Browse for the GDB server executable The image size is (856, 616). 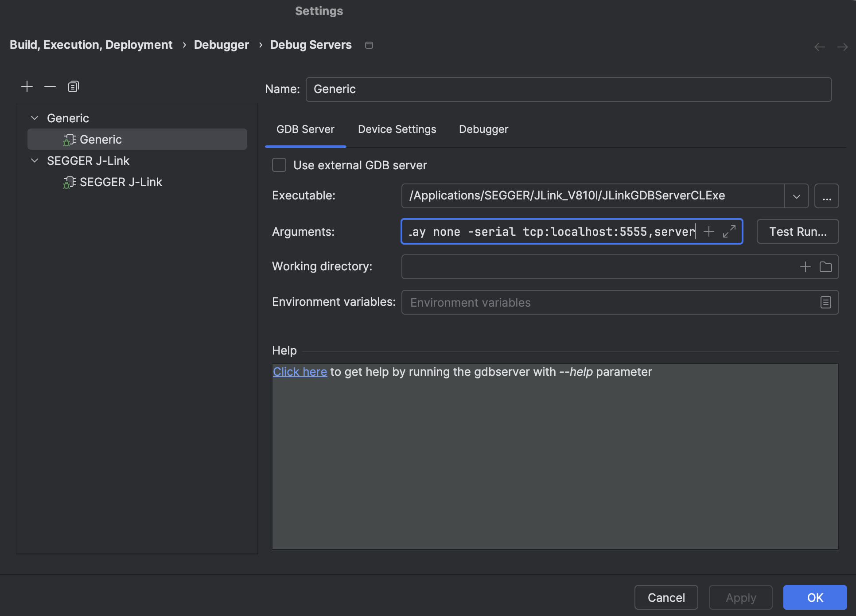click(827, 195)
